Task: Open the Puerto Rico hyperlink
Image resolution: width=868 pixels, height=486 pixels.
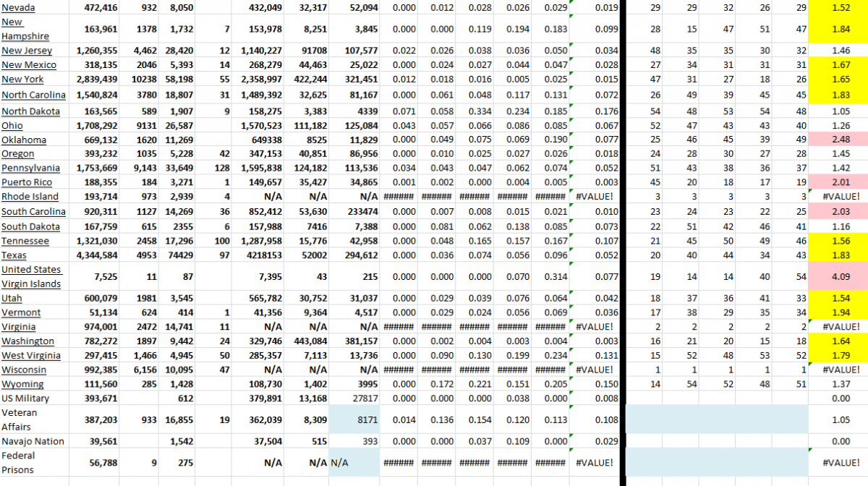Action: 25,182
